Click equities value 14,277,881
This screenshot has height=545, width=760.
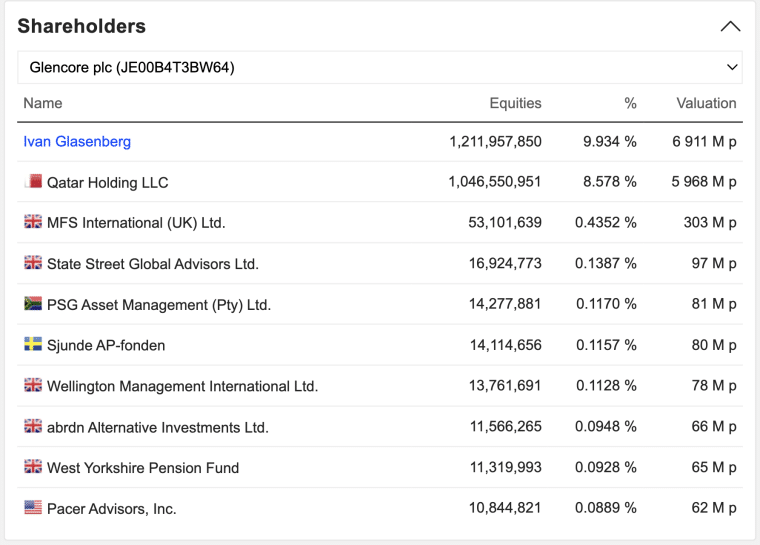point(505,304)
